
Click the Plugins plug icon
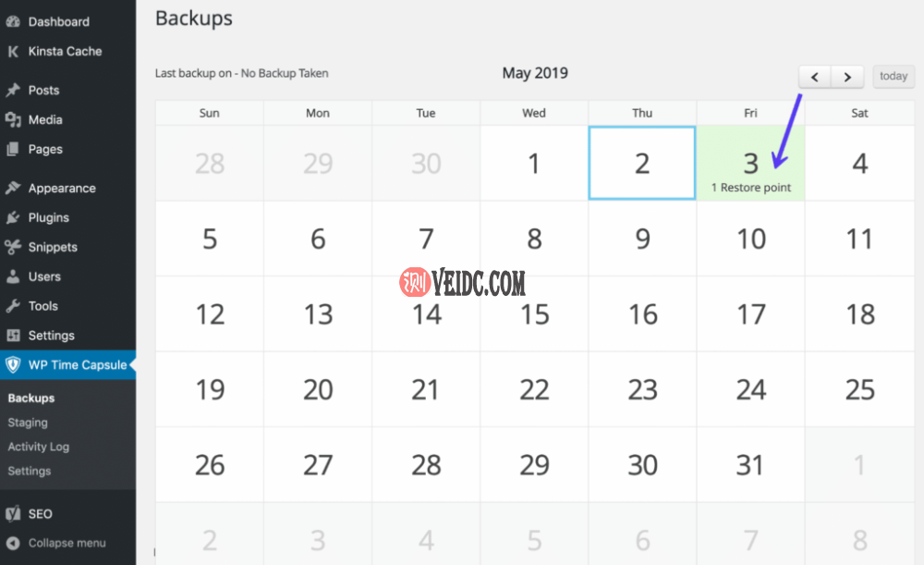tap(13, 218)
